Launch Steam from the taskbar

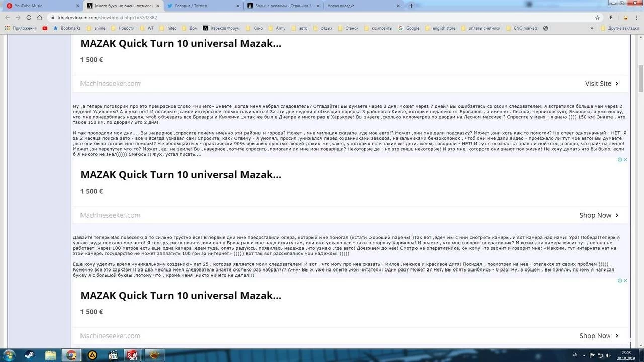click(29, 355)
